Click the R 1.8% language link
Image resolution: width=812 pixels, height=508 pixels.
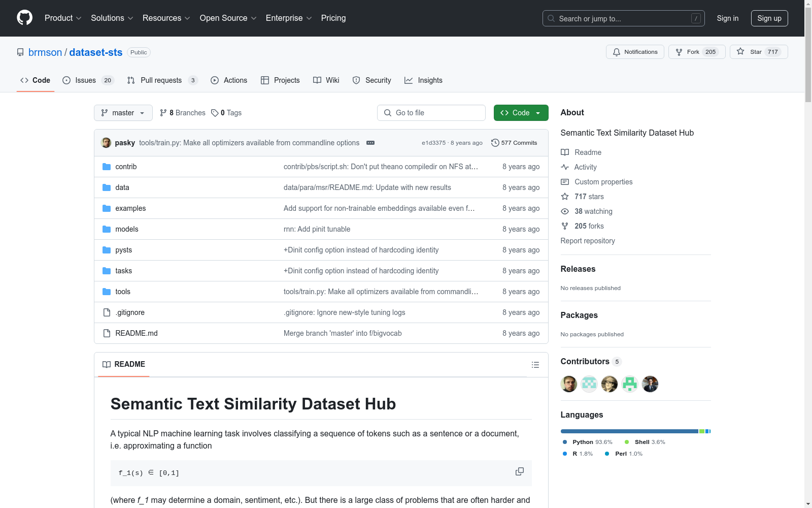tap(578, 454)
